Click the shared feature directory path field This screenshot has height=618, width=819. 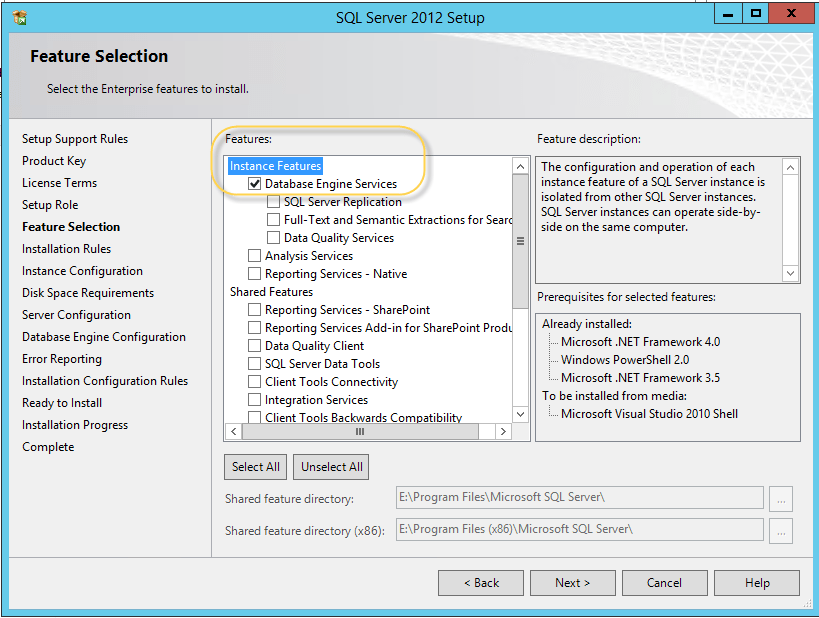pyautogui.click(x=579, y=498)
